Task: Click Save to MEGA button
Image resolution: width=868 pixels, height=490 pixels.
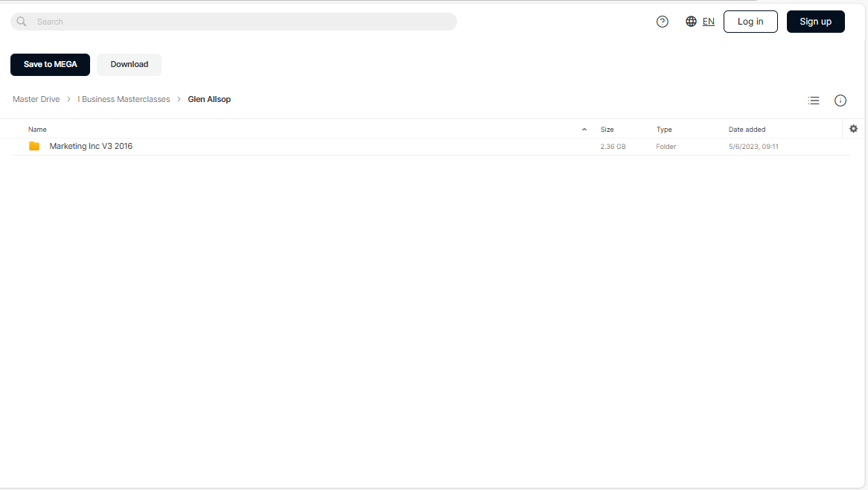Action: (x=51, y=64)
